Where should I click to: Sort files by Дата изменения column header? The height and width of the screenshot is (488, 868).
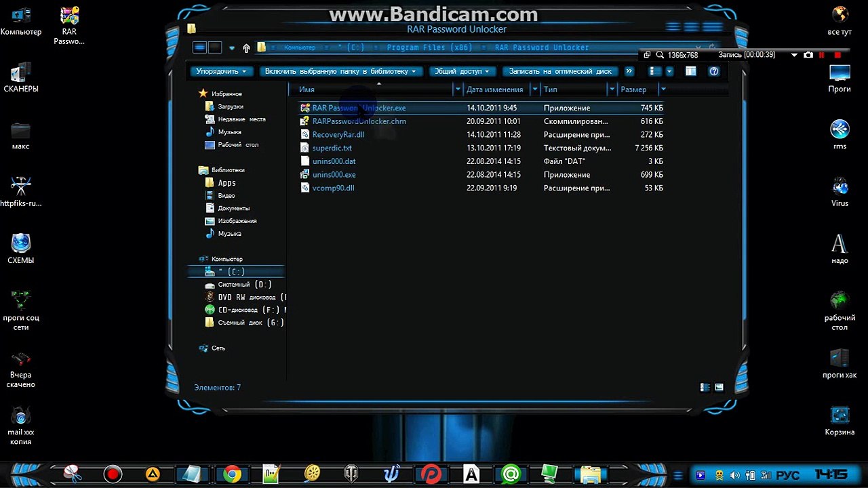[497, 89]
